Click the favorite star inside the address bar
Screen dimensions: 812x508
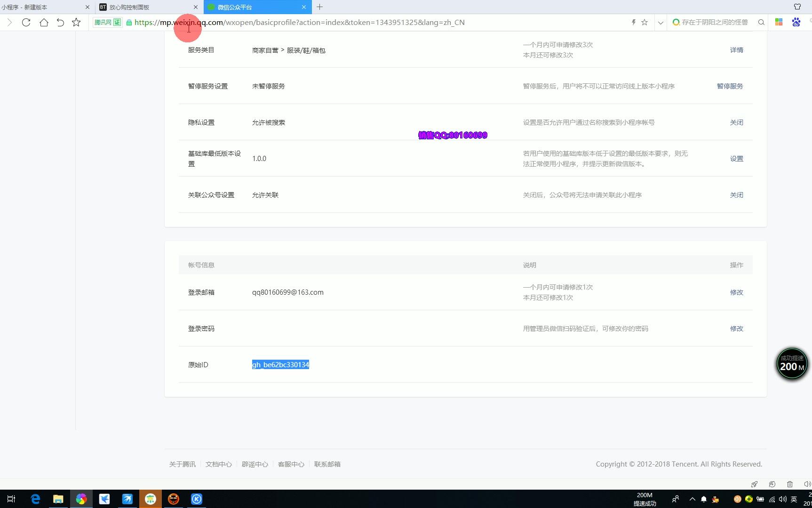pos(645,22)
